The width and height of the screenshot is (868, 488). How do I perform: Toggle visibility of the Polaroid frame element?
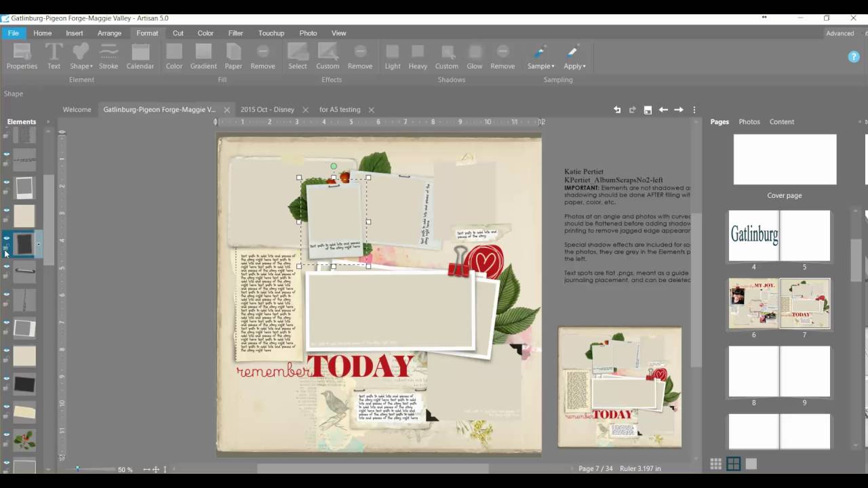(6, 182)
